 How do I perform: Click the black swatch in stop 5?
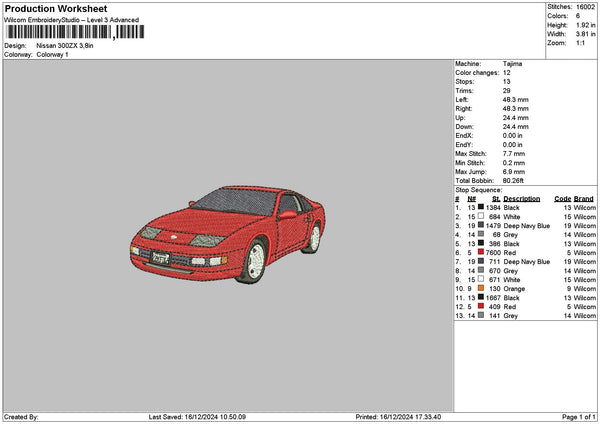pyautogui.click(x=481, y=243)
